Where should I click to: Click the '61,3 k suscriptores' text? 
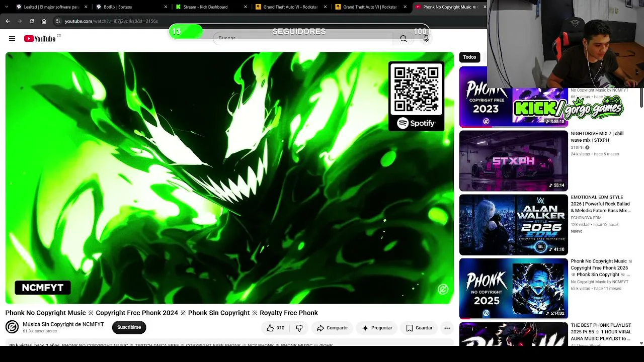click(40, 331)
